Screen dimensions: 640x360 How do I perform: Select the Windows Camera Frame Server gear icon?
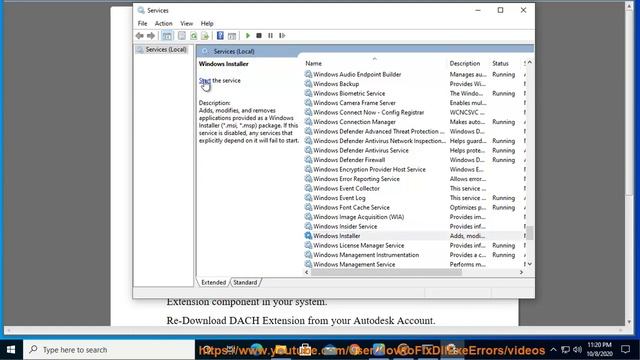[x=308, y=103]
